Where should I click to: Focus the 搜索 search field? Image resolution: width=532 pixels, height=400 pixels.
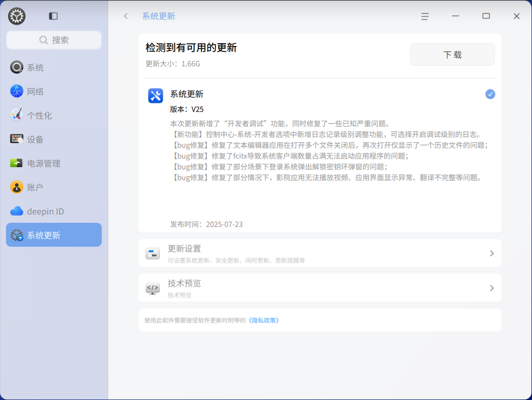54,40
